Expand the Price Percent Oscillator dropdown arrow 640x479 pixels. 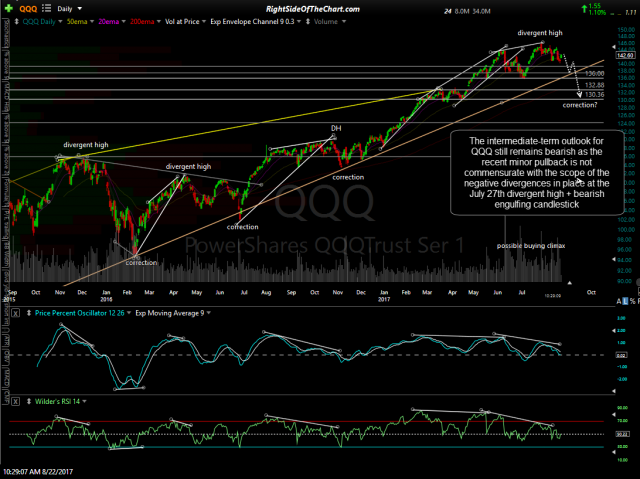point(129,313)
